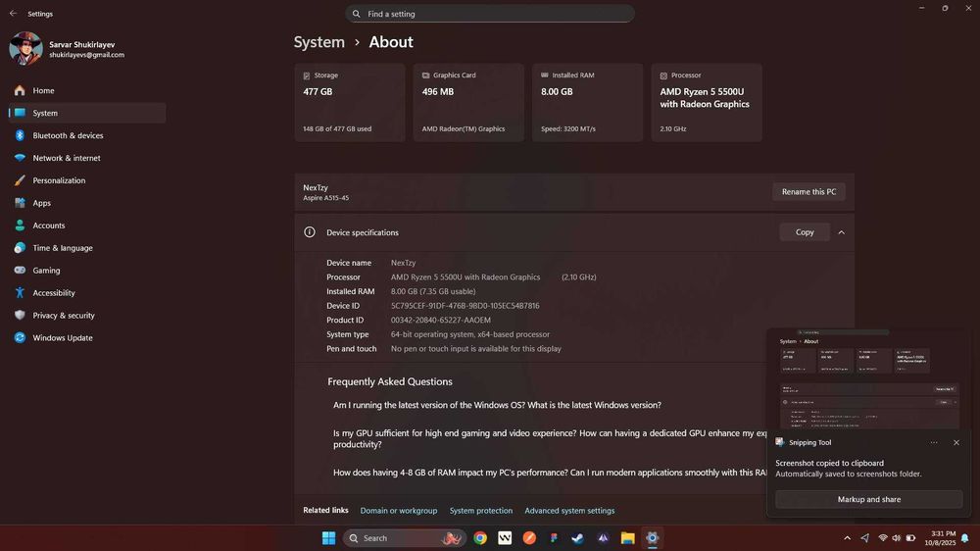
Task: Open the Processor info card
Action: point(707,103)
